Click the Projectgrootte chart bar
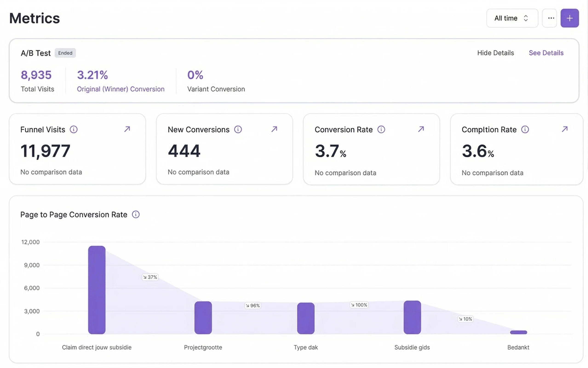This screenshot has height=368, width=588. pyautogui.click(x=203, y=318)
